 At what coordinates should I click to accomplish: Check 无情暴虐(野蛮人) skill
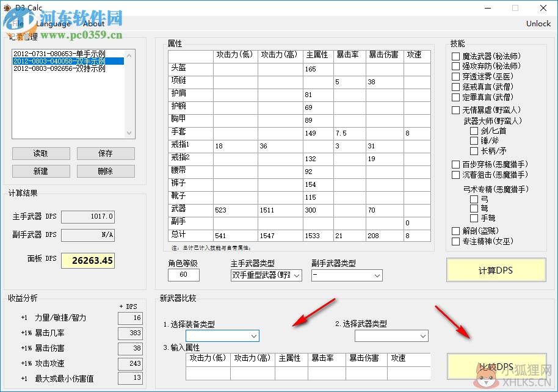coord(455,110)
